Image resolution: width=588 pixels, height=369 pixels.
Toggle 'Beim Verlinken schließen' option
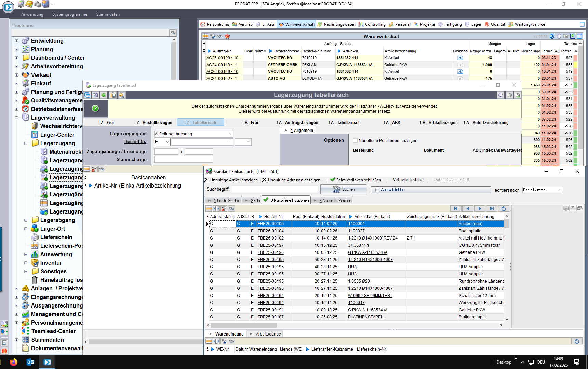point(356,180)
